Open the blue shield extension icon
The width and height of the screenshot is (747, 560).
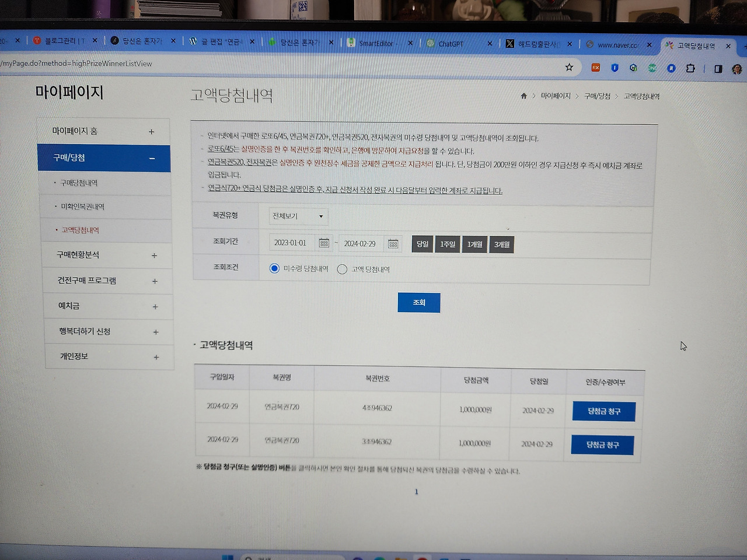615,68
